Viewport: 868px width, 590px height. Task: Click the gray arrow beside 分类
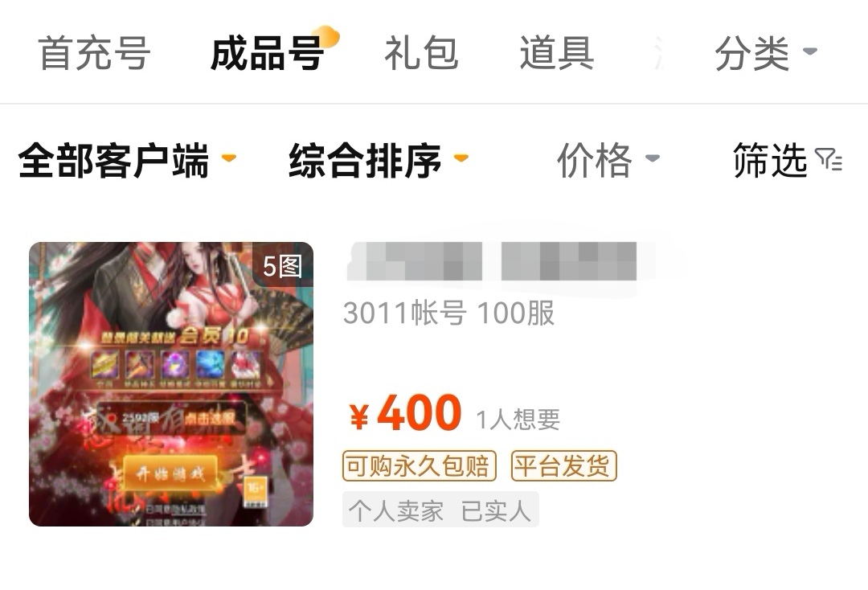pos(810,51)
